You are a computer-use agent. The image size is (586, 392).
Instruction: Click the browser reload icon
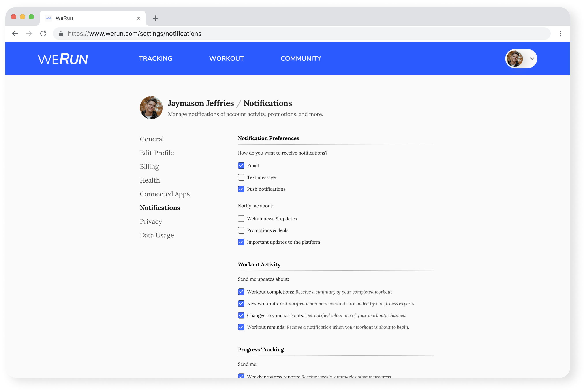click(43, 34)
